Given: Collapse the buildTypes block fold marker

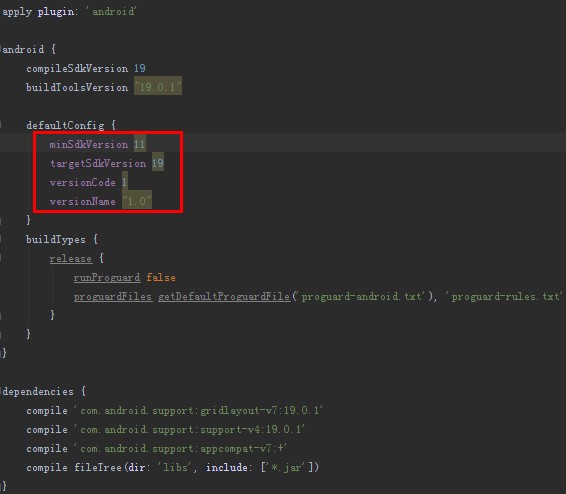Looking at the screenshot, I should pos(1,239).
